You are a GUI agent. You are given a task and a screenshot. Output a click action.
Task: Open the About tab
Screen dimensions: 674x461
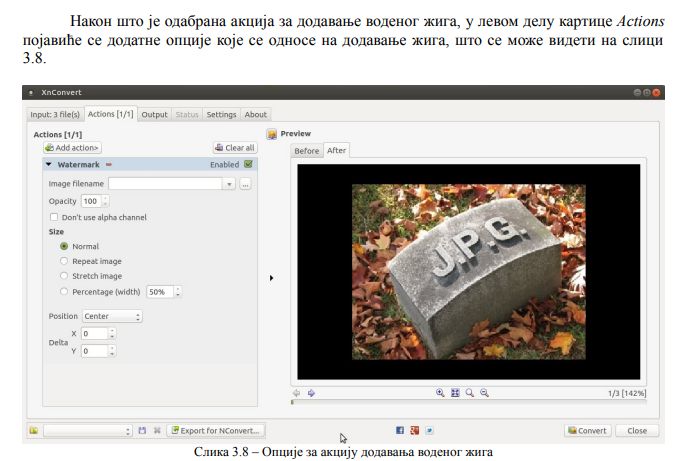(256, 114)
